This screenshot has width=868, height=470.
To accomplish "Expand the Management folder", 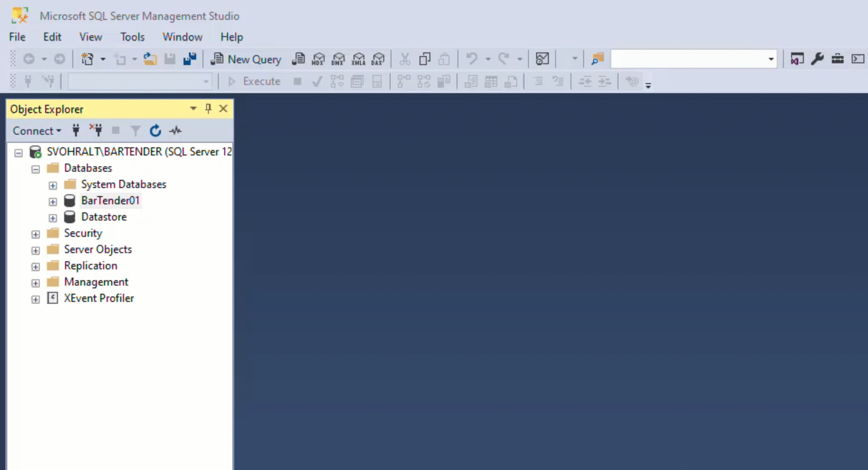I will coord(36,283).
